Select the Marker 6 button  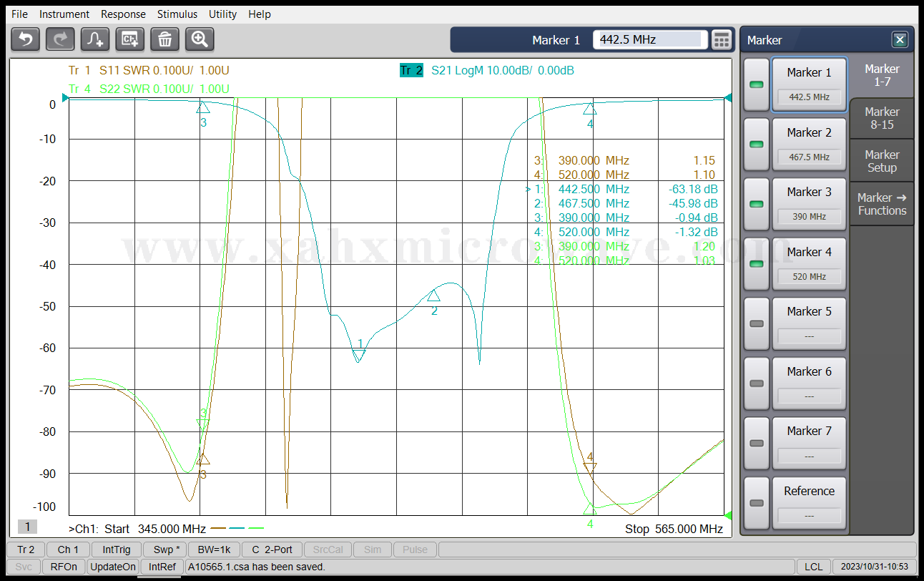[809, 384]
